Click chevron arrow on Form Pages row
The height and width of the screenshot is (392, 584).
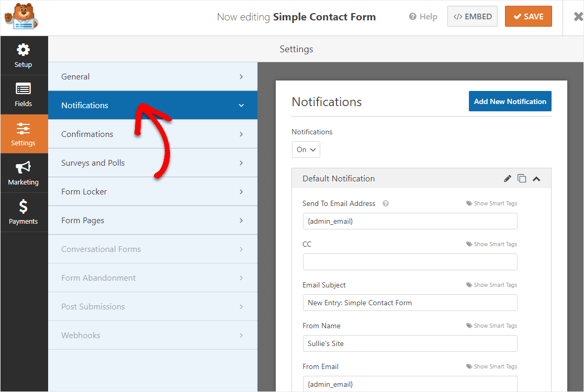(x=241, y=221)
